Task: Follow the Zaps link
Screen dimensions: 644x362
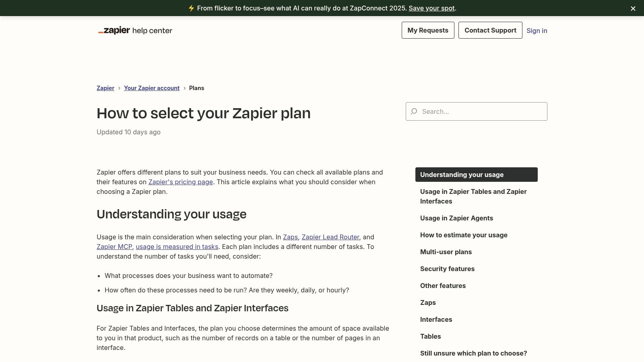Action: pos(290,237)
